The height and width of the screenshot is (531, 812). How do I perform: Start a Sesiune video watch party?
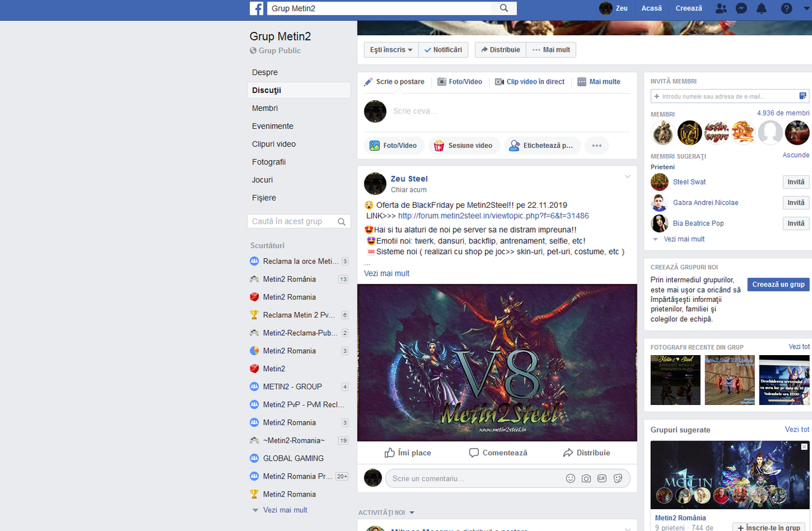pyautogui.click(x=464, y=145)
